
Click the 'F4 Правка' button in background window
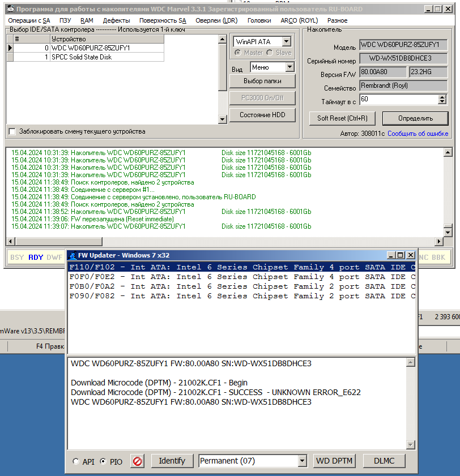[x=50, y=346]
